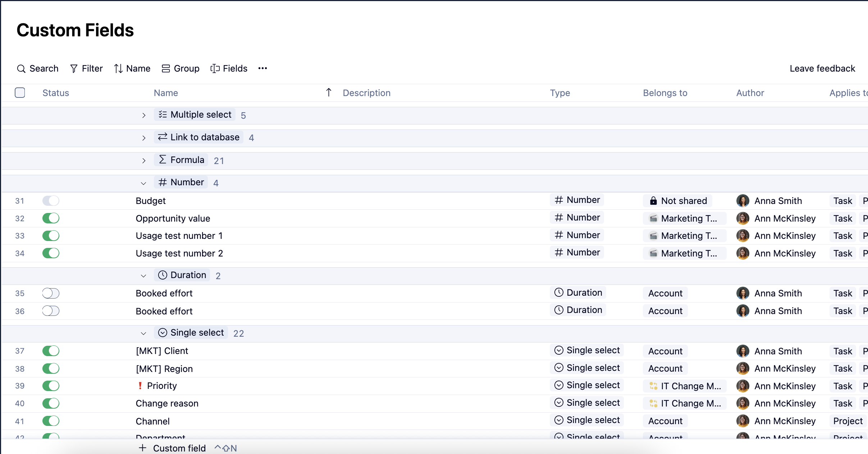Screen dimensions: 868x454
Task: Open the Channel field row
Action: coord(434,421)
